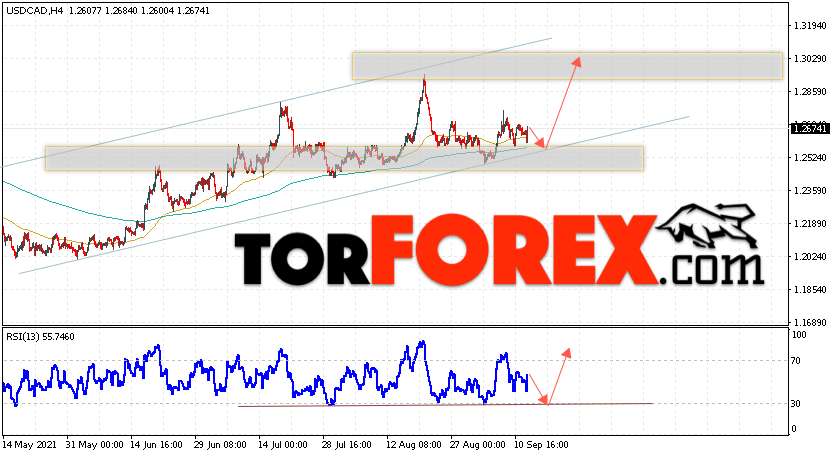Click the 14 May 2021 date label

click(x=30, y=445)
